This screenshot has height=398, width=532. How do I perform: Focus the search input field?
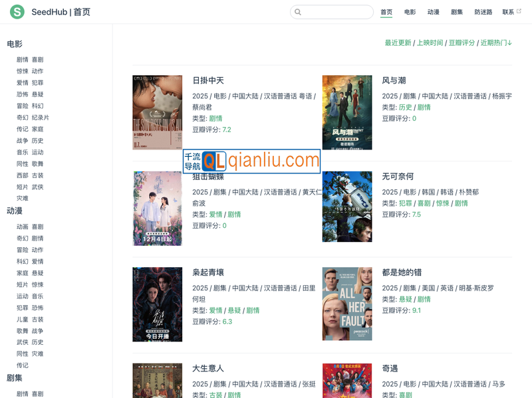coord(336,12)
